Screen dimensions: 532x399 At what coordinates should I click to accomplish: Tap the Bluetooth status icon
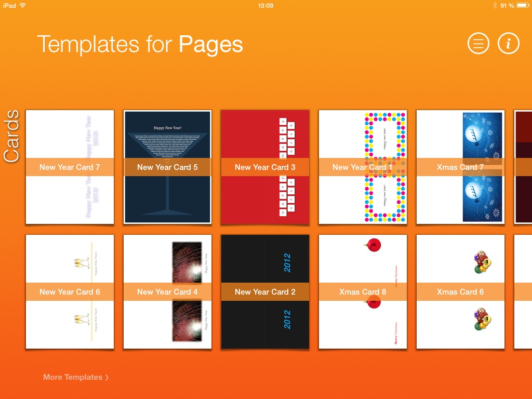[495, 5]
